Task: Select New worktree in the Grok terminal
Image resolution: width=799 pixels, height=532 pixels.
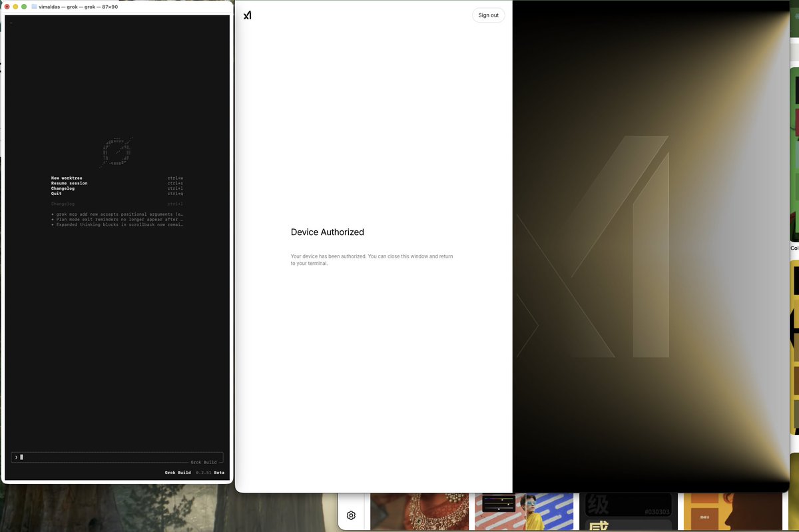Action: coord(67,178)
